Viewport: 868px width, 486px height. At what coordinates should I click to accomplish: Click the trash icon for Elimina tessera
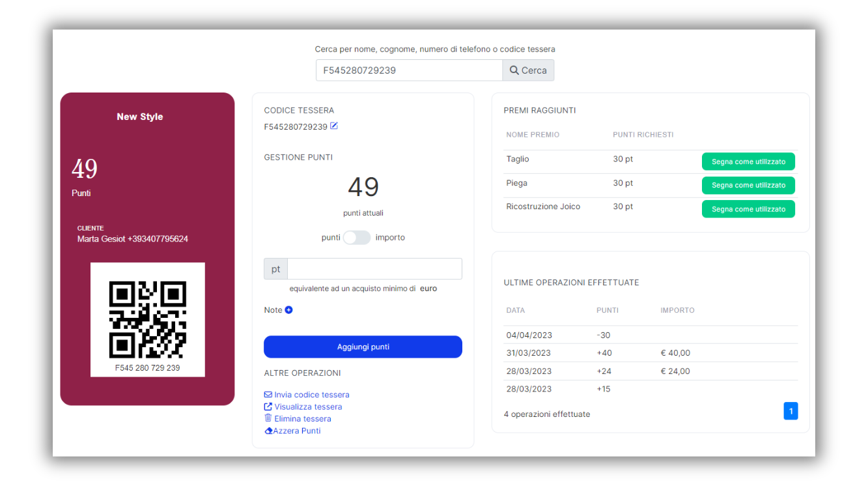pos(268,418)
